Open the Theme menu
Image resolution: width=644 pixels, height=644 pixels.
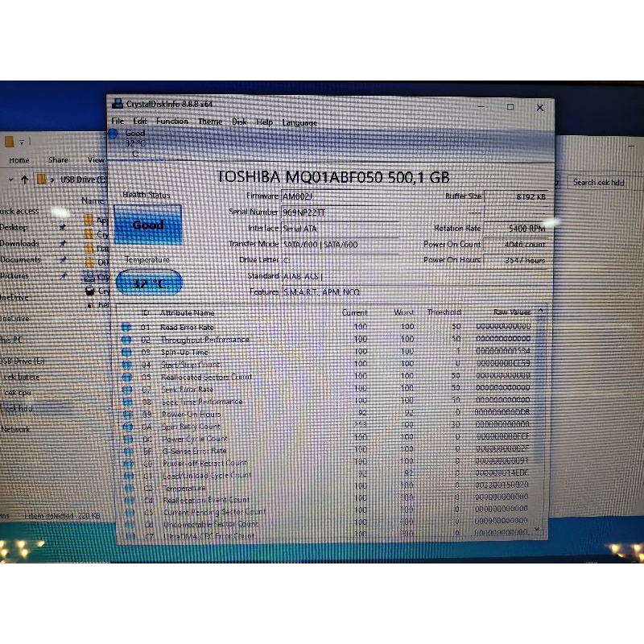tap(210, 122)
